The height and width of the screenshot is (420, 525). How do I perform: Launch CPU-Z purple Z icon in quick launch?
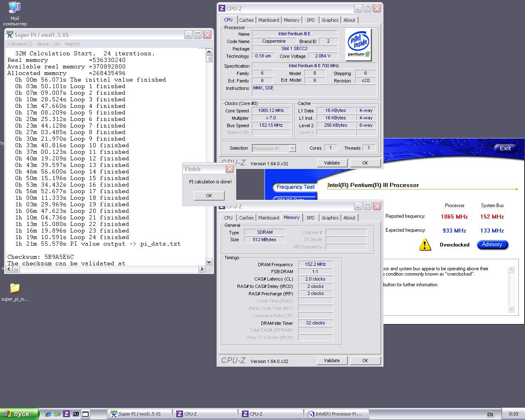coord(66,414)
